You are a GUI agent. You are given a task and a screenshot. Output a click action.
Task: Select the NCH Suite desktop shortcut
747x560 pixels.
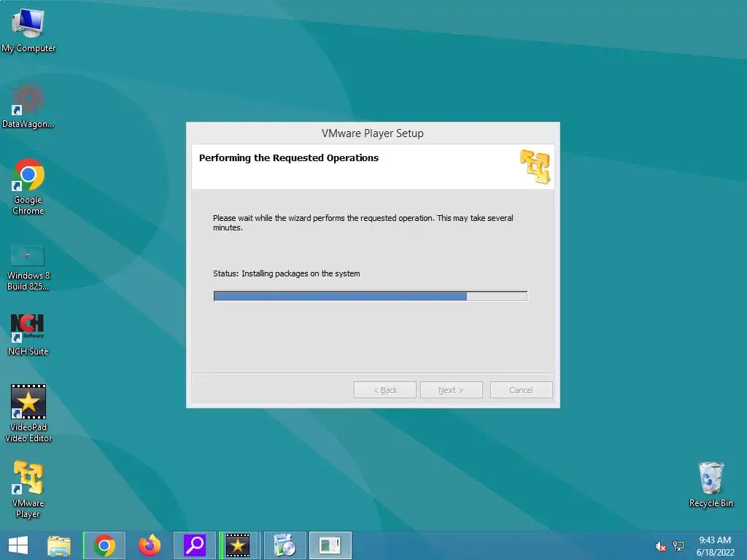click(28, 334)
